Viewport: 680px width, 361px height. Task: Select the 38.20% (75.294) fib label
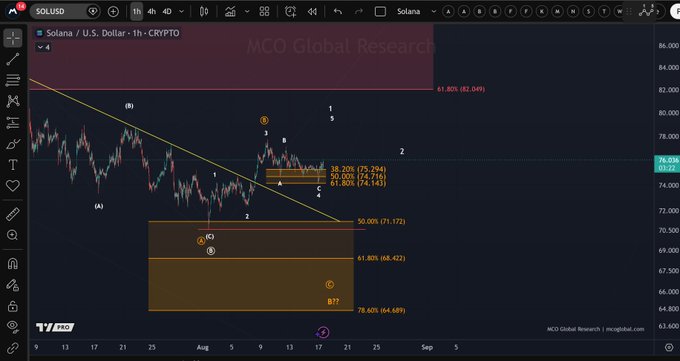[x=358, y=169]
